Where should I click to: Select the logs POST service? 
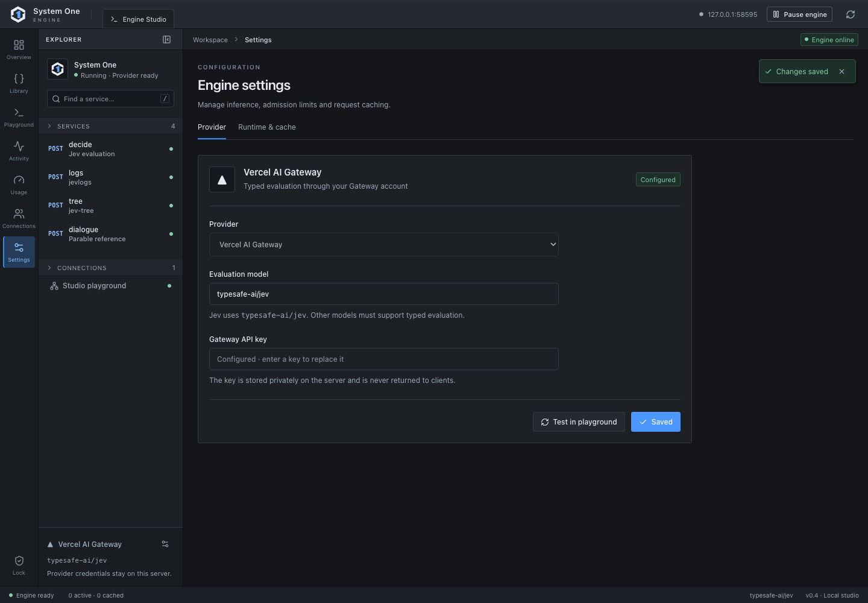point(111,177)
